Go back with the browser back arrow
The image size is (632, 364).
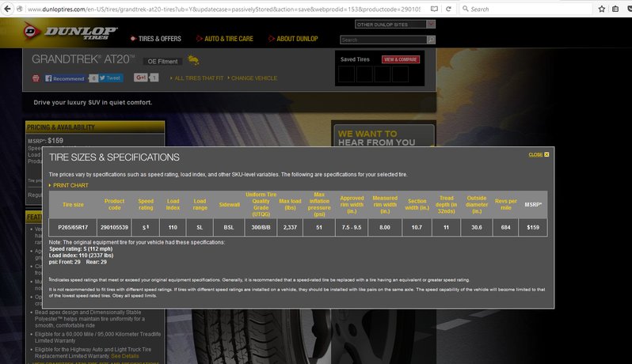pyautogui.click(x=7, y=9)
